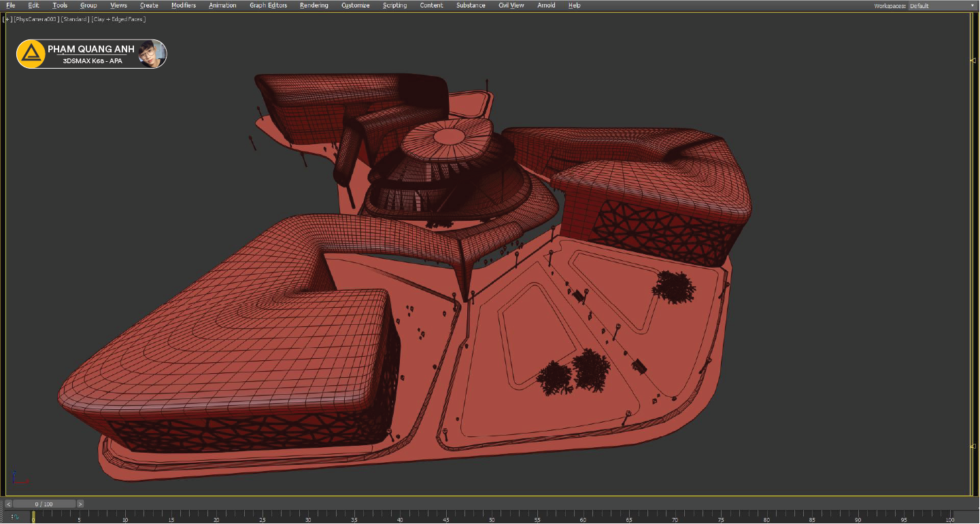Click the 0 / 100 time slider

tap(44, 504)
